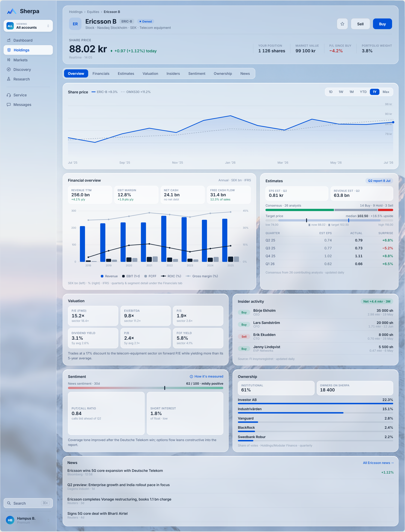Image resolution: width=405 pixels, height=532 pixels.
Task: Set chart range to 1W
Action: pos(341,92)
